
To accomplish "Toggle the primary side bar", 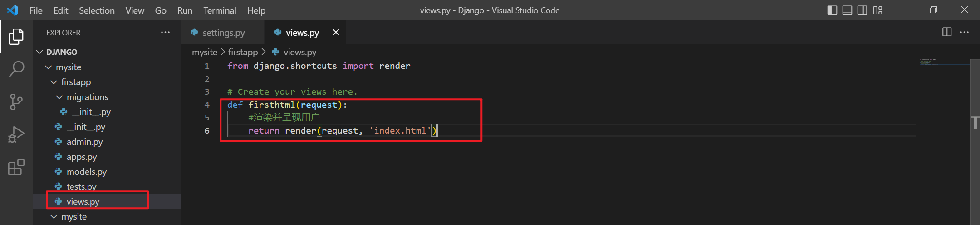I will tap(832, 10).
